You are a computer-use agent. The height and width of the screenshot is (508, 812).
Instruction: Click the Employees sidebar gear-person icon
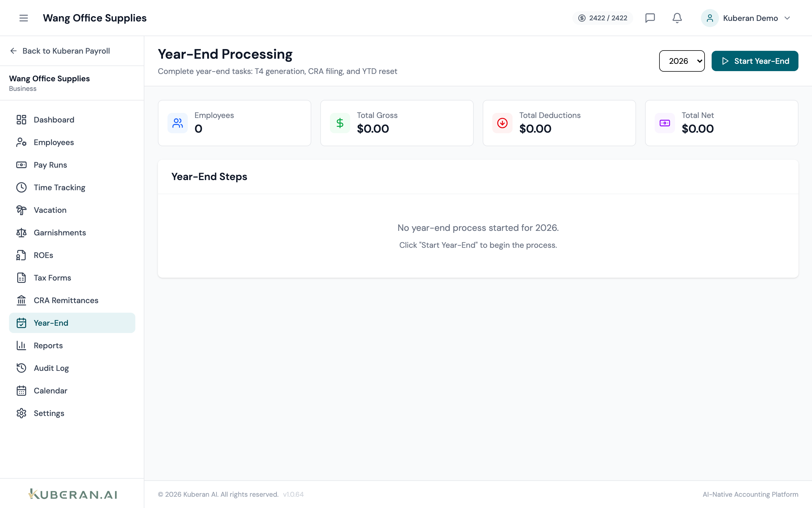pos(21,143)
